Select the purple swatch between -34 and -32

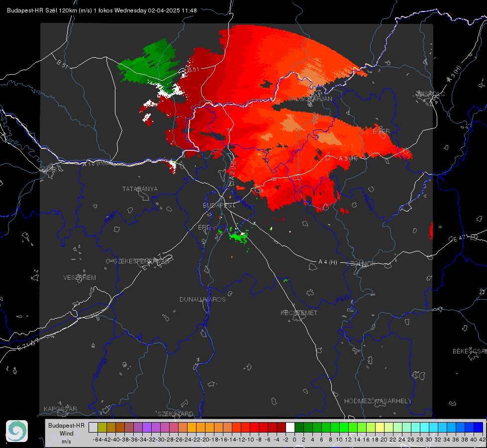click(147, 427)
